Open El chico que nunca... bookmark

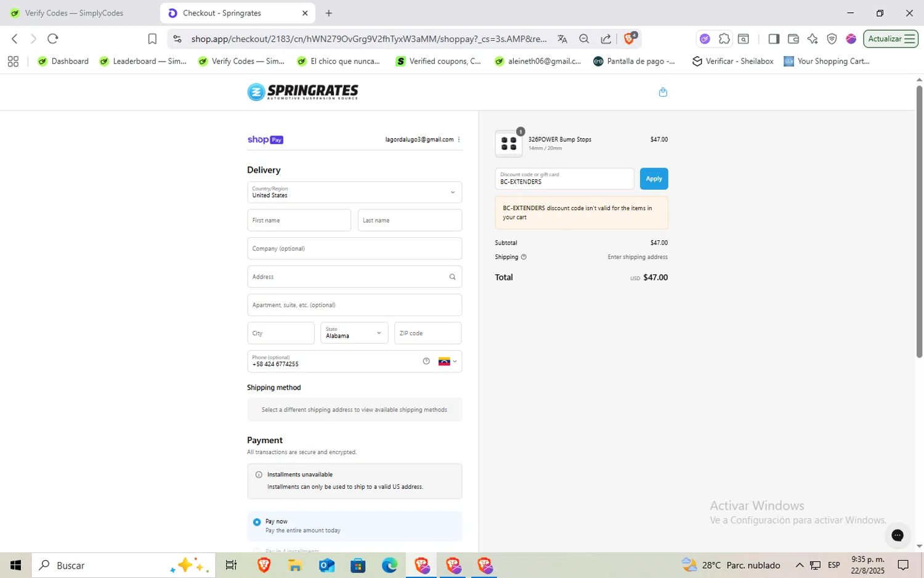339,61
